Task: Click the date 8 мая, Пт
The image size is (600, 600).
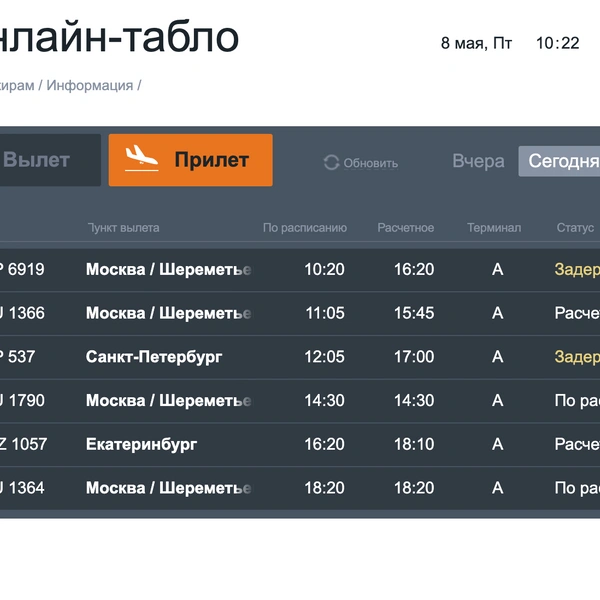Action: tap(476, 43)
